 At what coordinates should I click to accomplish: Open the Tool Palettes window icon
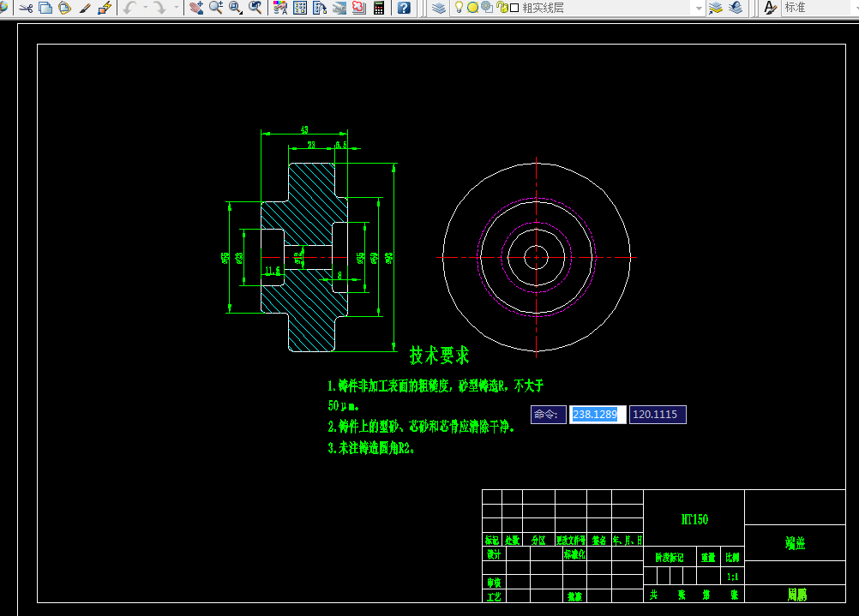coord(320,8)
